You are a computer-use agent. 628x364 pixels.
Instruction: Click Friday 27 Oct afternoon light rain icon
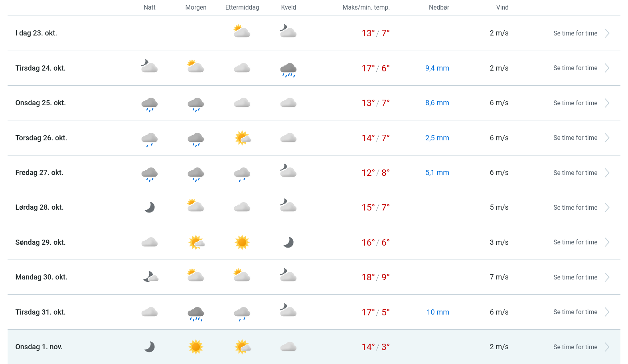[242, 173]
